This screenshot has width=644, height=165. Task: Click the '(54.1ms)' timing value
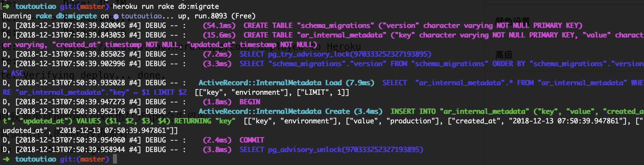pos(219,26)
